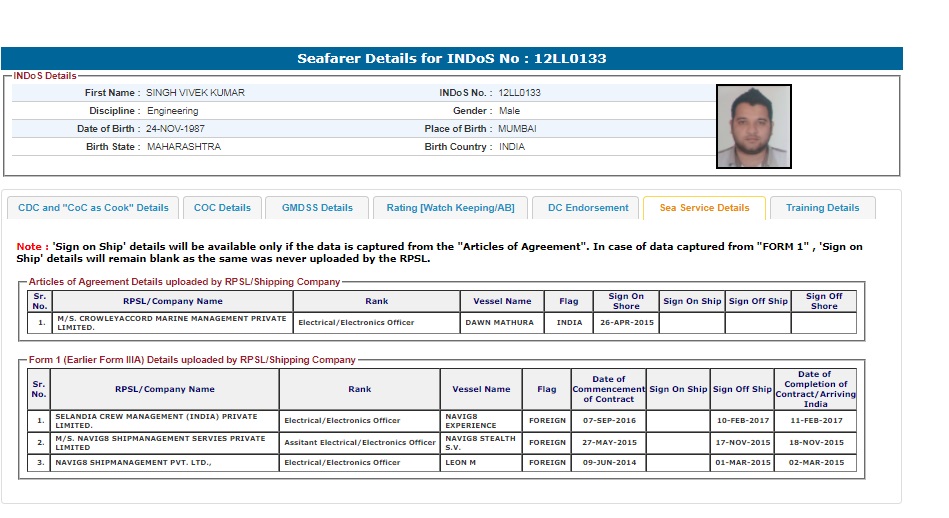The image size is (949, 518).
Task: Switch to the COC Details tab
Action: point(222,208)
